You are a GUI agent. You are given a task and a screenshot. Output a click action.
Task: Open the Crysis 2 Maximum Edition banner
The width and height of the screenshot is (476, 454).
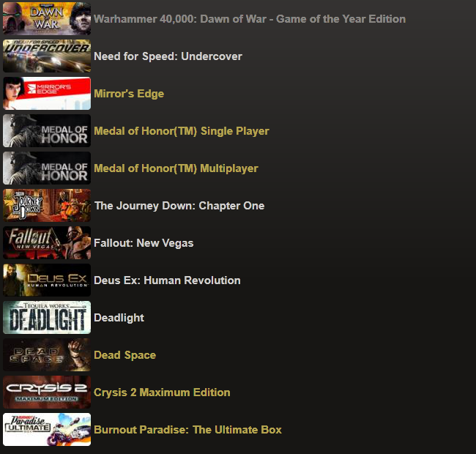click(x=47, y=392)
